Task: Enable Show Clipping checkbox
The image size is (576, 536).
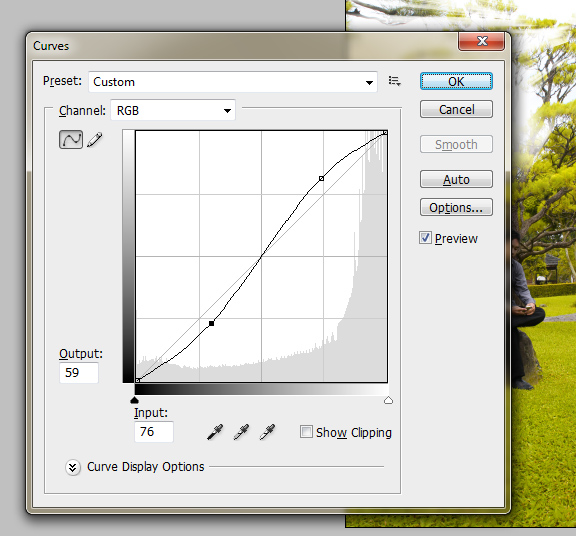Action: tap(306, 432)
